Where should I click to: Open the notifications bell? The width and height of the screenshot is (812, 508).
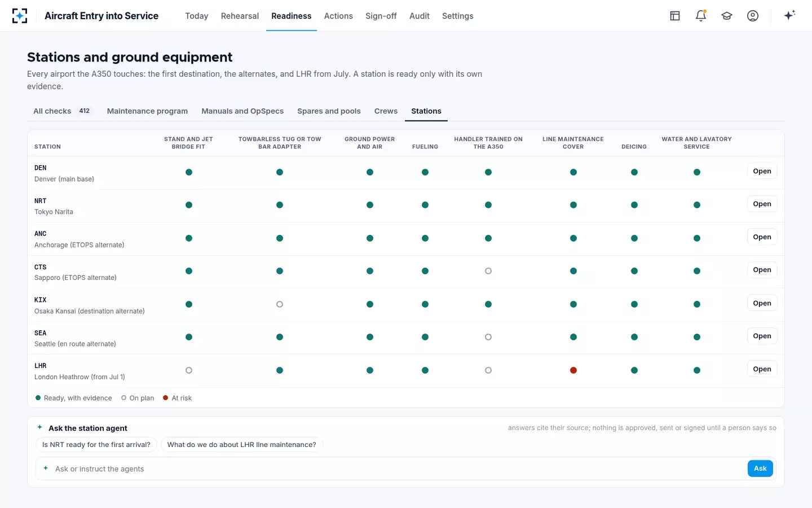point(701,16)
